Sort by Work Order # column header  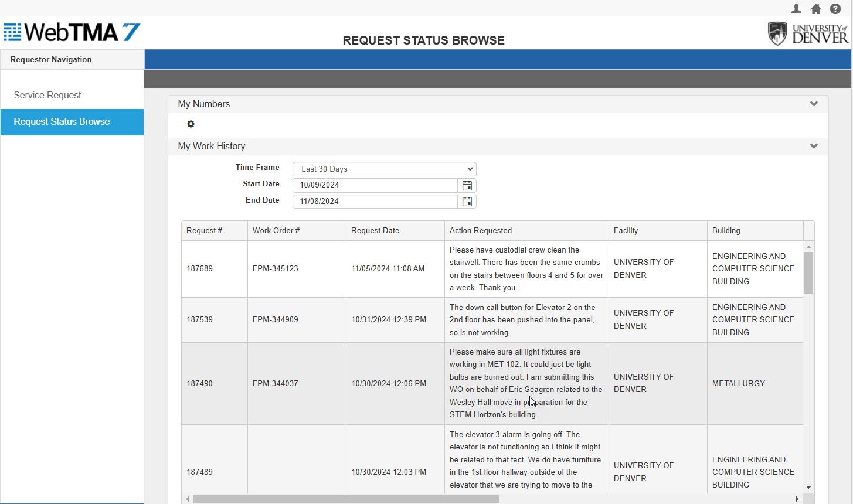pos(276,231)
